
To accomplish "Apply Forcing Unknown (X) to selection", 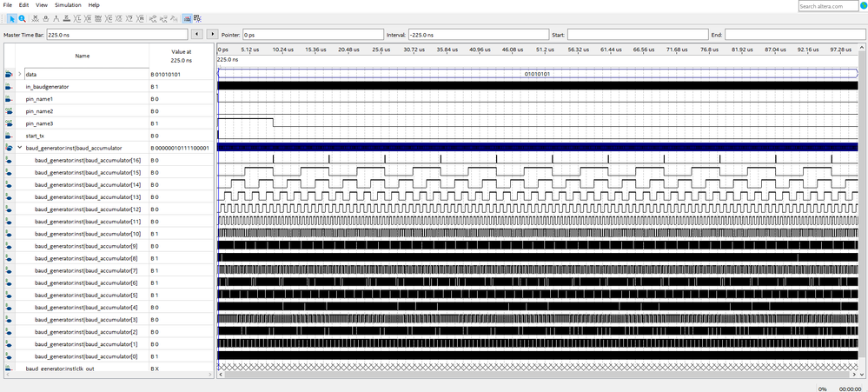I will tap(35, 18).
